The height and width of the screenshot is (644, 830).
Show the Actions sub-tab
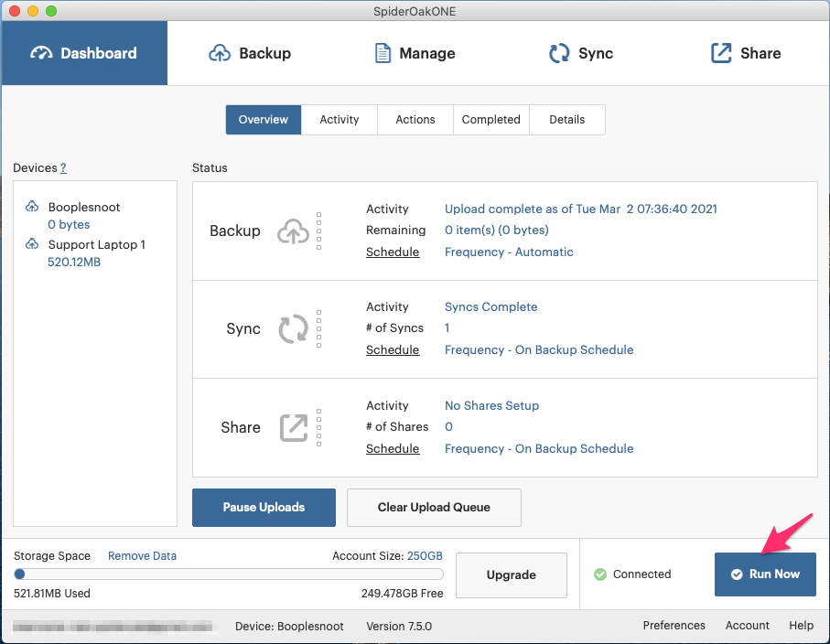(415, 120)
